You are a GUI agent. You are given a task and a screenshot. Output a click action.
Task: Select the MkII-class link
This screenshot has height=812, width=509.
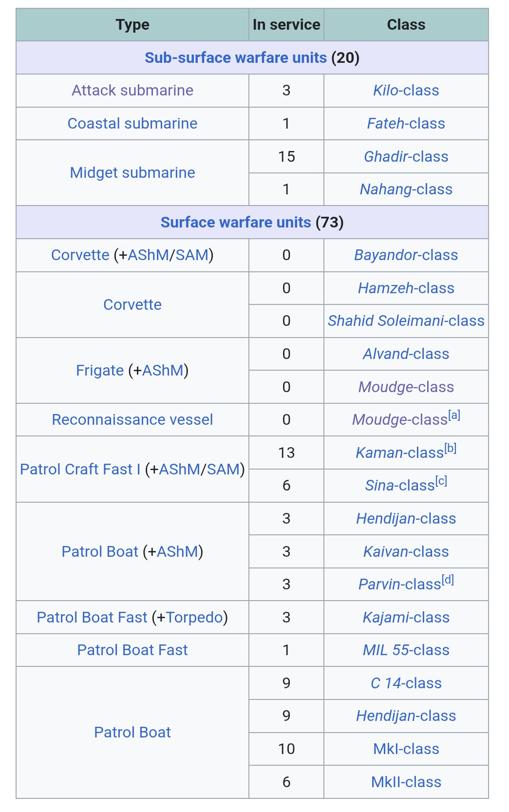pos(406,782)
